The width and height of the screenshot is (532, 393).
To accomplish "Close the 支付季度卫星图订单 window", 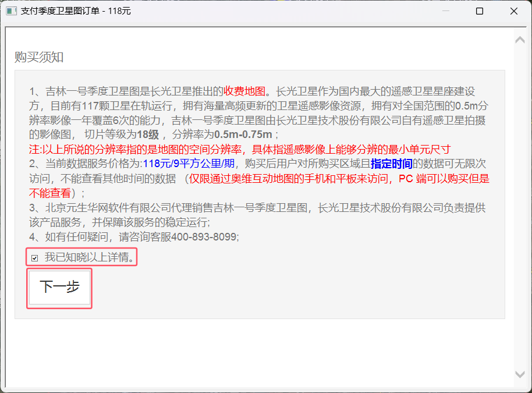I will pyautogui.click(x=514, y=11).
